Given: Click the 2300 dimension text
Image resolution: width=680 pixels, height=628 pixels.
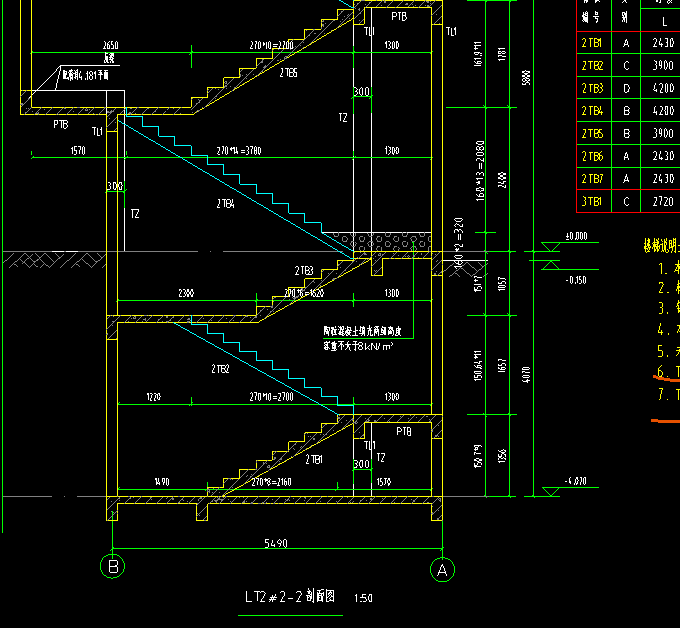Looking at the screenshot, I should 186,293.
